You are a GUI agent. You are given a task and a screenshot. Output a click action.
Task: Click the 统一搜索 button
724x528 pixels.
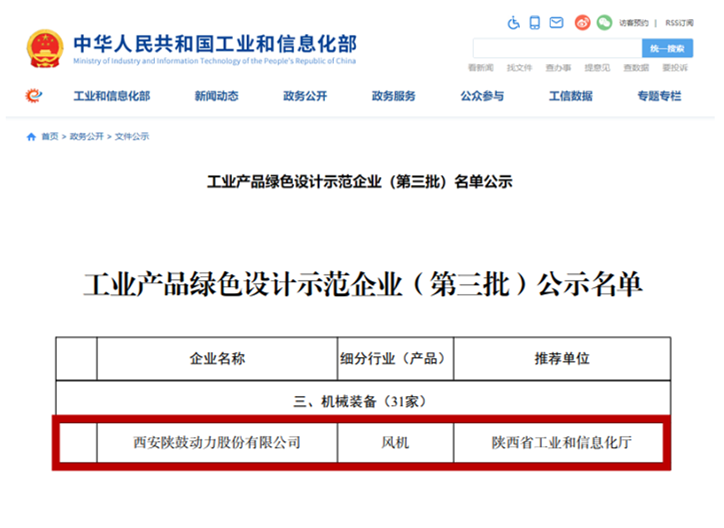667,48
